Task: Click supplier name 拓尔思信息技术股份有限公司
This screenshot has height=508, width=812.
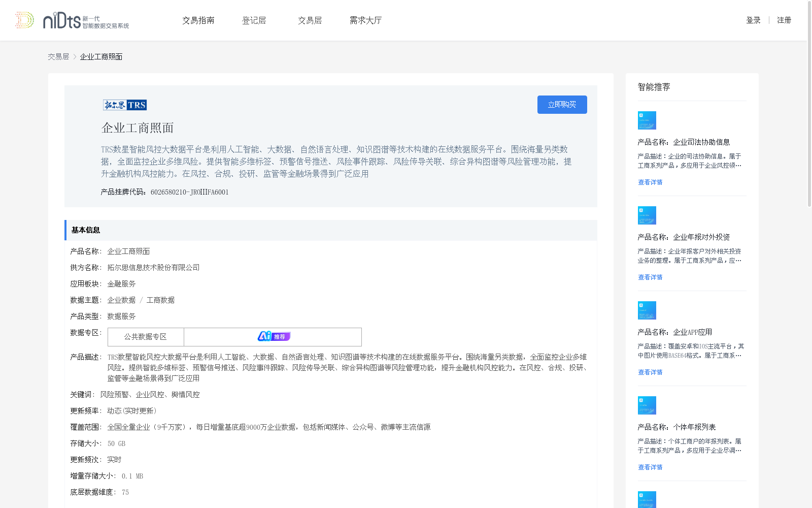Action: coord(153,268)
